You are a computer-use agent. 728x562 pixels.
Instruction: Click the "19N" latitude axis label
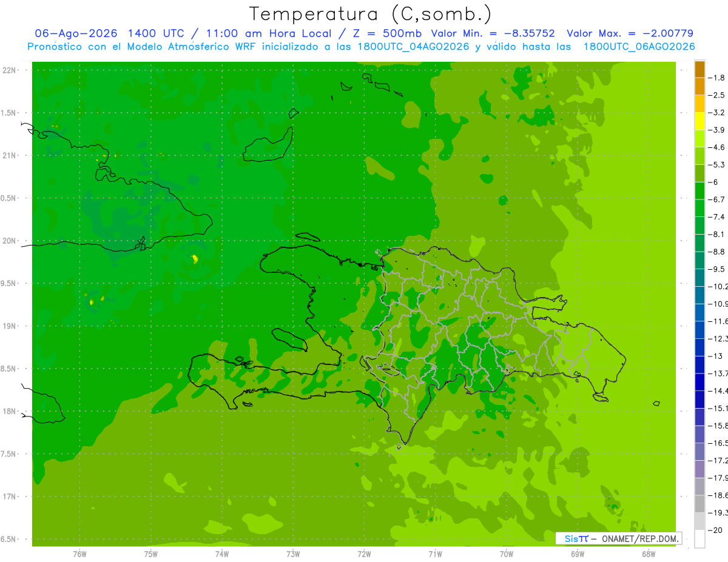(10, 326)
